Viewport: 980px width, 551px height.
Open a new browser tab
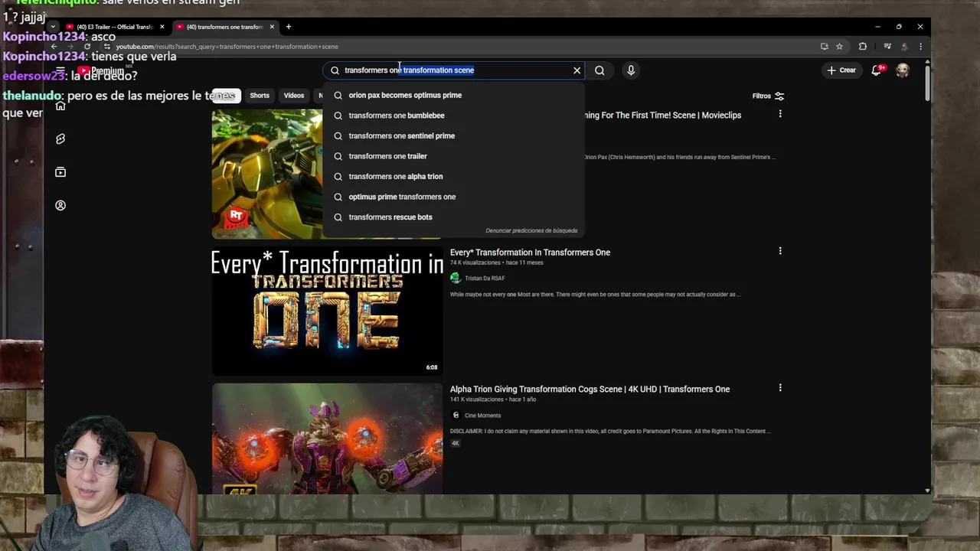(289, 27)
